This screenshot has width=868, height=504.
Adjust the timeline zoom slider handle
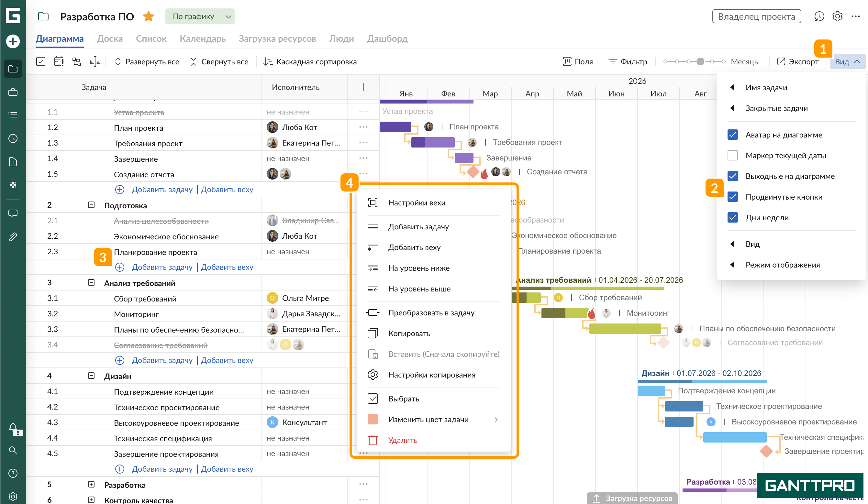point(700,61)
